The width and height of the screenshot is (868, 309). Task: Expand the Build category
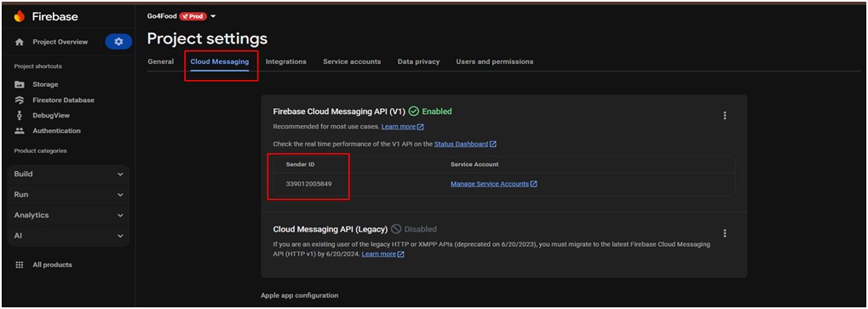click(x=69, y=175)
